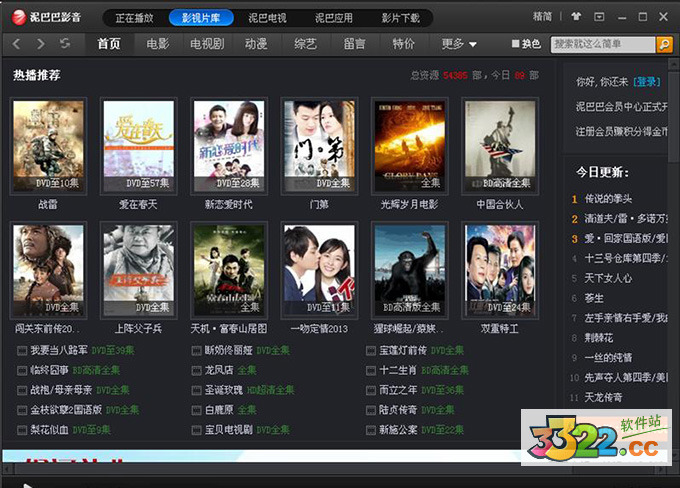Switch to the 影视片库 tab
This screenshot has width=680, height=488.
tap(201, 18)
